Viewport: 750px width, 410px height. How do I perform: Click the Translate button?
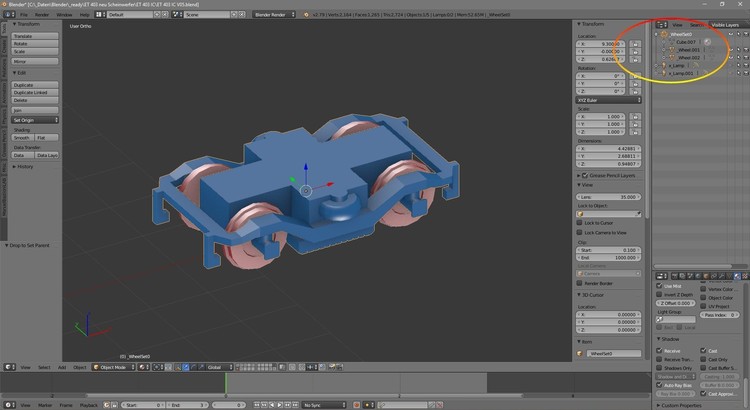(x=35, y=36)
